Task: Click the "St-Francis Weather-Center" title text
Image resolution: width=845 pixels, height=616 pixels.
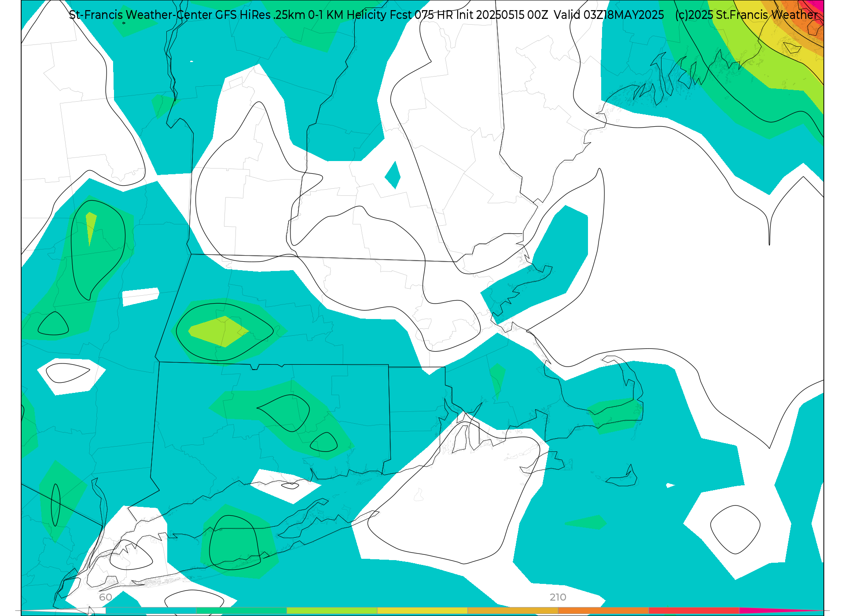Action: [x=141, y=15]
